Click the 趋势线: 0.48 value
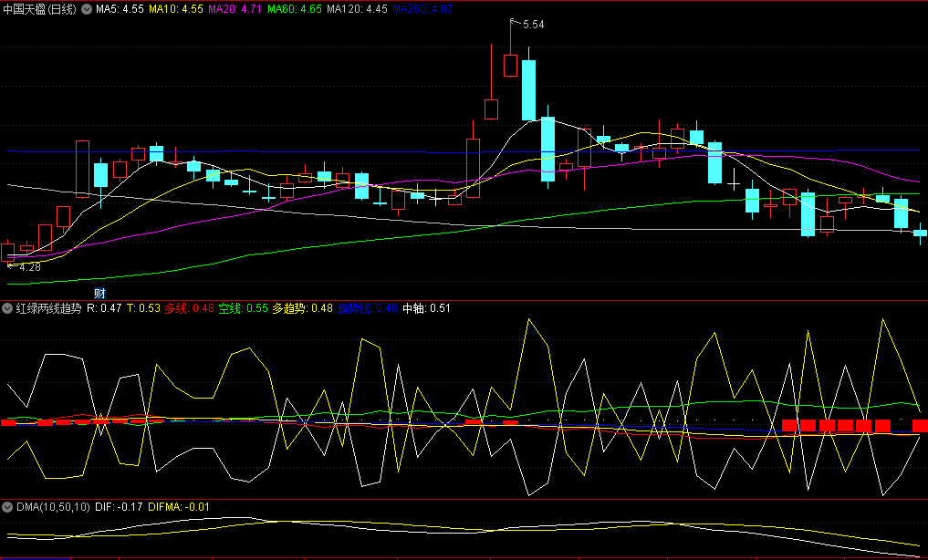 (x=368, y=308)
